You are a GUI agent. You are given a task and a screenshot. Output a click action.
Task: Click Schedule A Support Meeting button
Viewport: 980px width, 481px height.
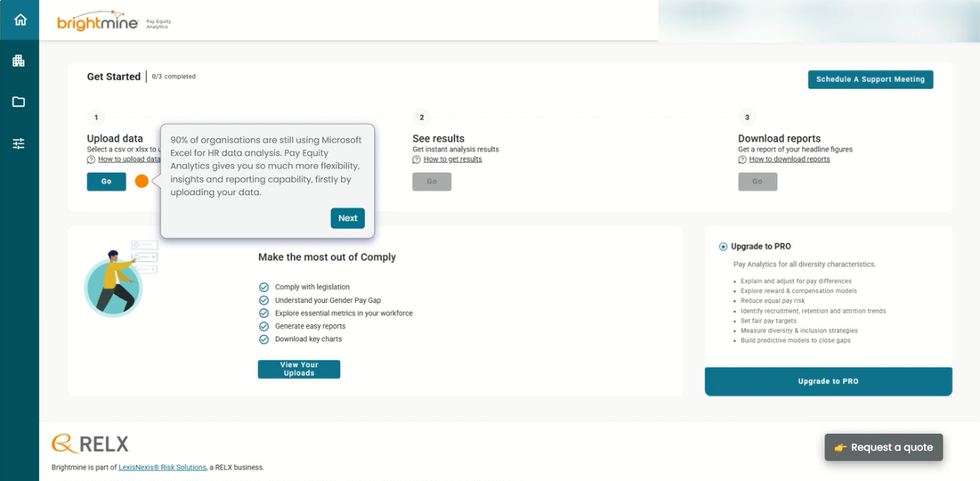tap(871, 79)
